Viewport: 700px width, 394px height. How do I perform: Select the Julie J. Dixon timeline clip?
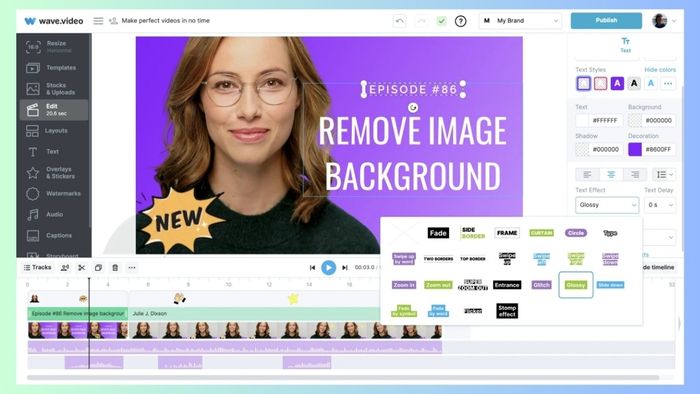tap(254, 314)
